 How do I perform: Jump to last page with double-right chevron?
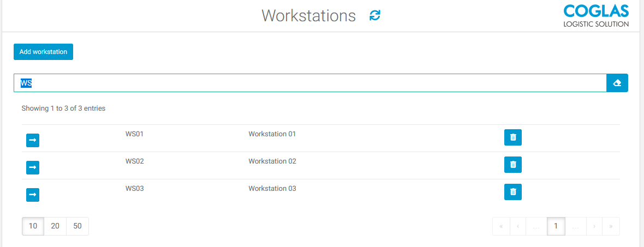point(611,226)
